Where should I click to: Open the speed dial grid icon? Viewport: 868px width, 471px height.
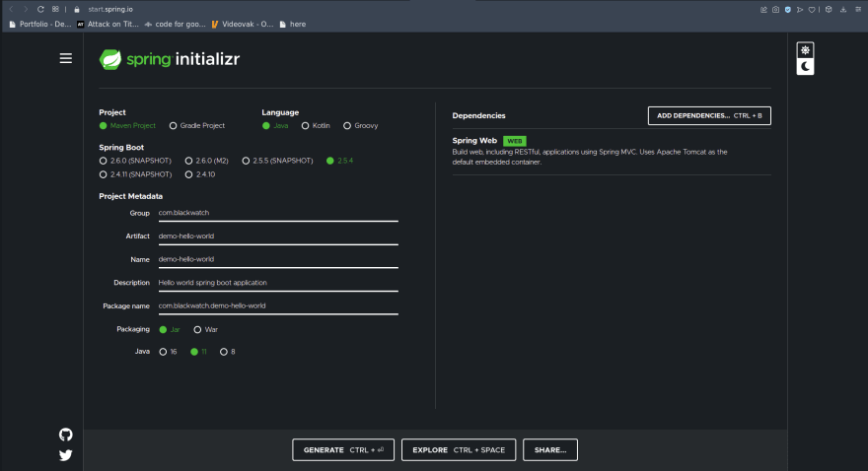(x=55, y=10)
